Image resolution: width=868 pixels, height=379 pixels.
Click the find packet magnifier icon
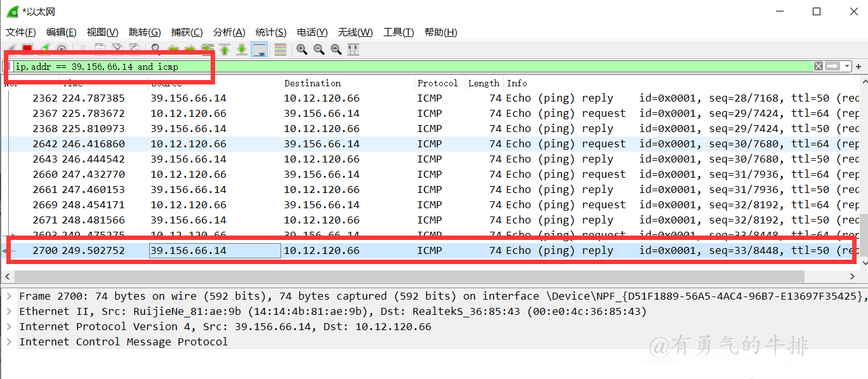click(155, 50)
